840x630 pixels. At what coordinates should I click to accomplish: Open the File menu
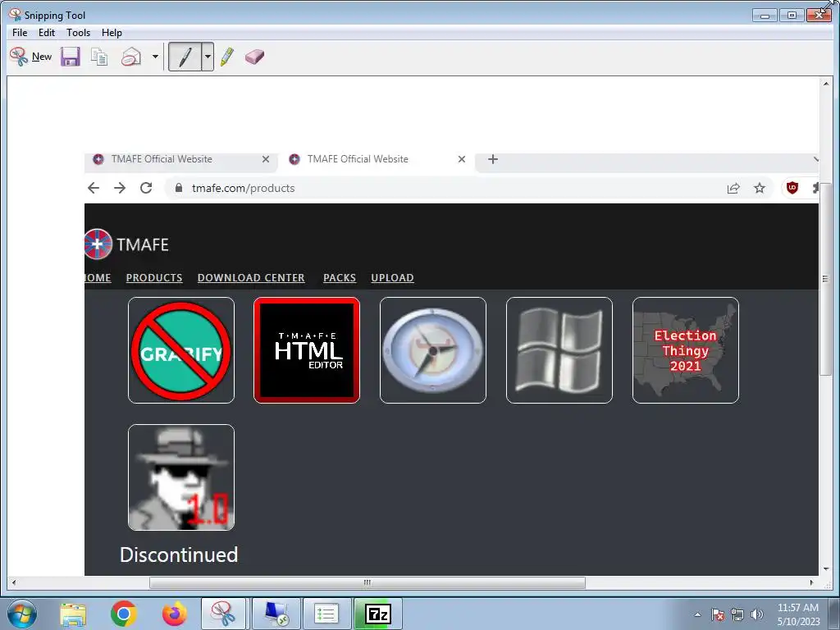[20, 33]
